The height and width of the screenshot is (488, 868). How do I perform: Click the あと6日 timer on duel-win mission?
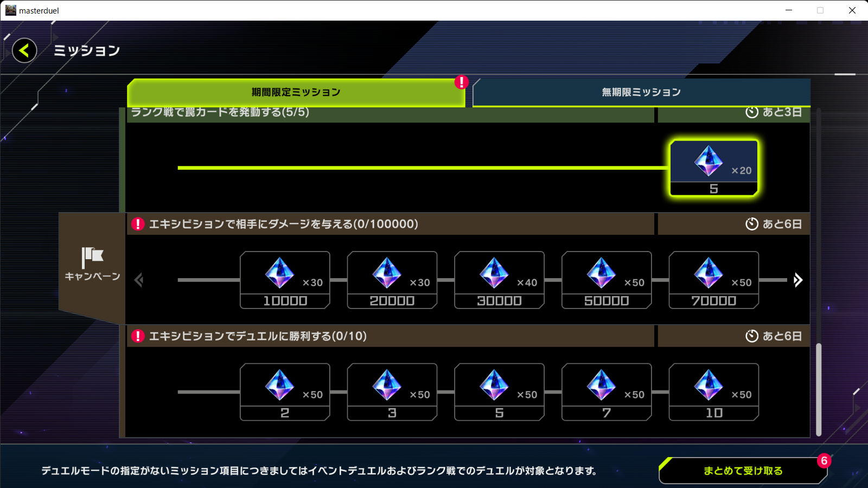tap(774, 336)
